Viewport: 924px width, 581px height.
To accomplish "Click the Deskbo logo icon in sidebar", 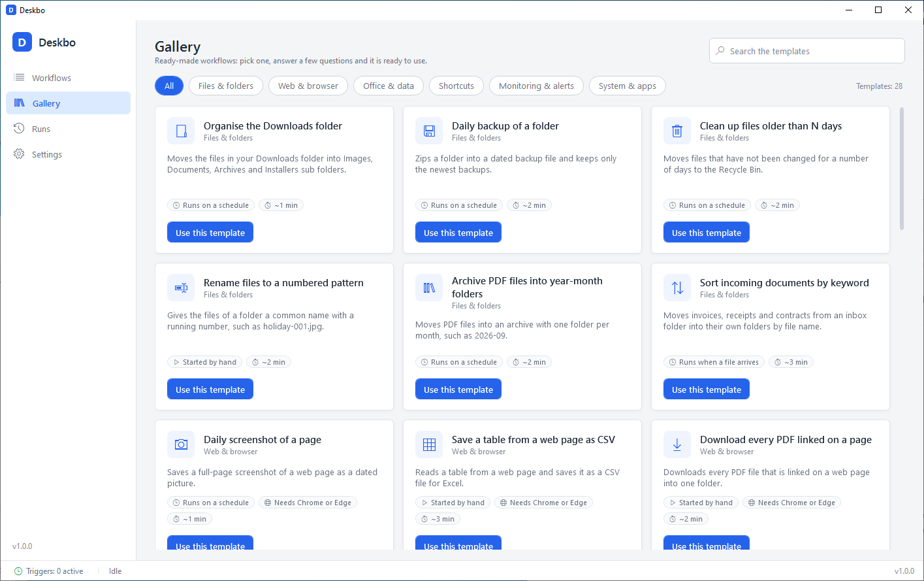I will 22,42.
